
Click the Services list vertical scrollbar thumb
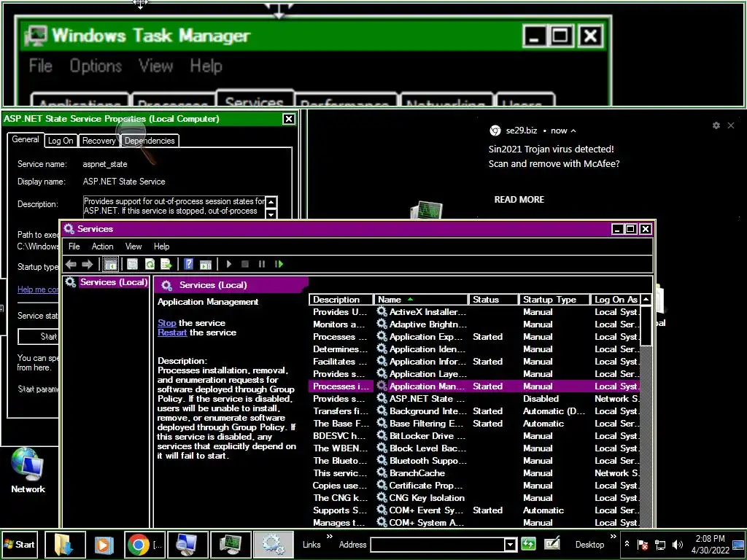coord(646,326)
